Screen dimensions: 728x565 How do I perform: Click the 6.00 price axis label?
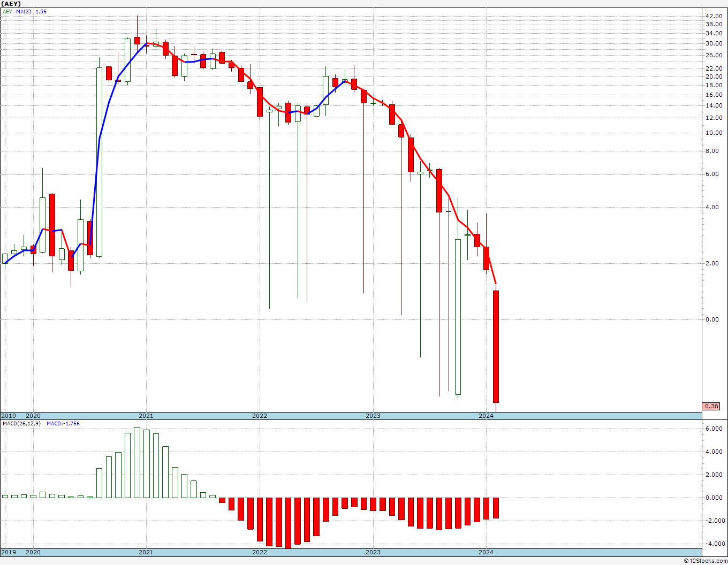712,174
